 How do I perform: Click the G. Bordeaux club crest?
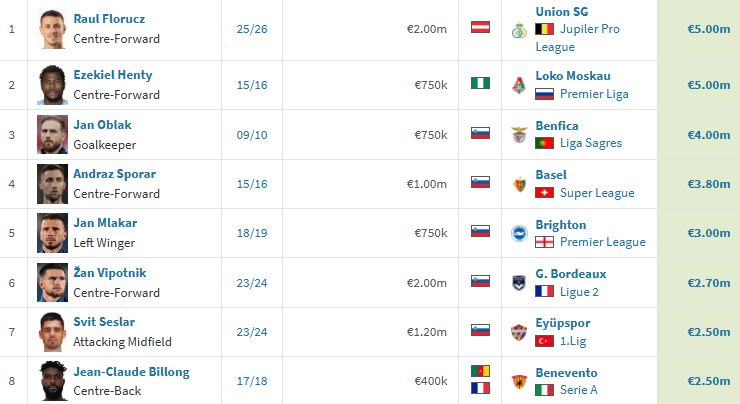pyautogui.click(x=518, y=283)
